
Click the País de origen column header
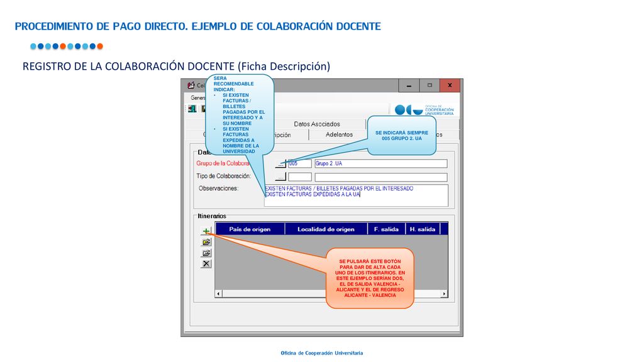tap(250, 229)
